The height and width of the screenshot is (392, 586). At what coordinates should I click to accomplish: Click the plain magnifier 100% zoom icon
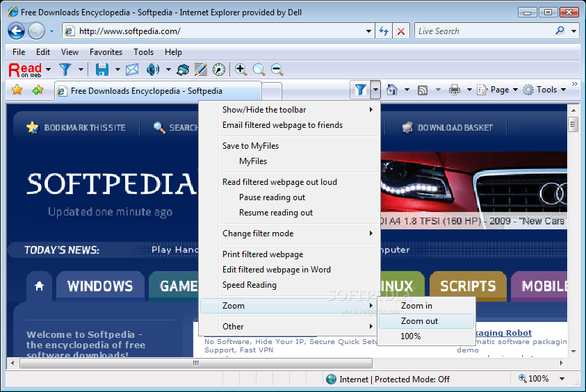[259, 70]
